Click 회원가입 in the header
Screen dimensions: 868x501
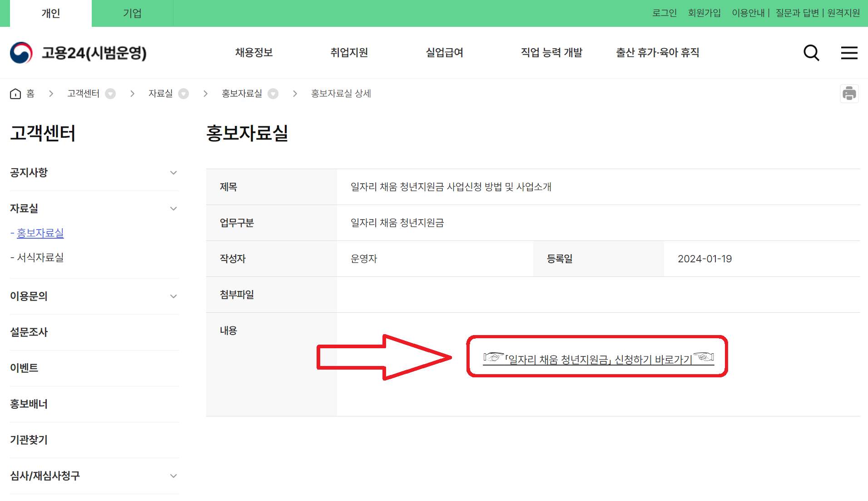704,13
